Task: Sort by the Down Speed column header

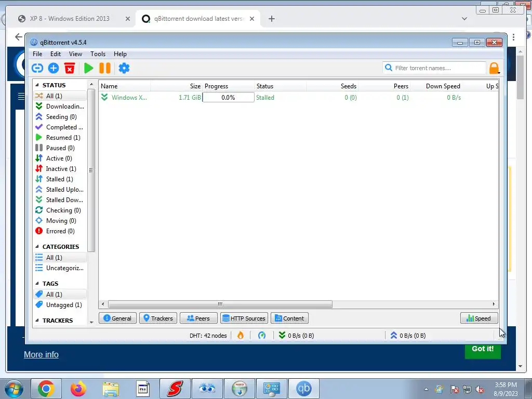Action: (x=436, y=86)
